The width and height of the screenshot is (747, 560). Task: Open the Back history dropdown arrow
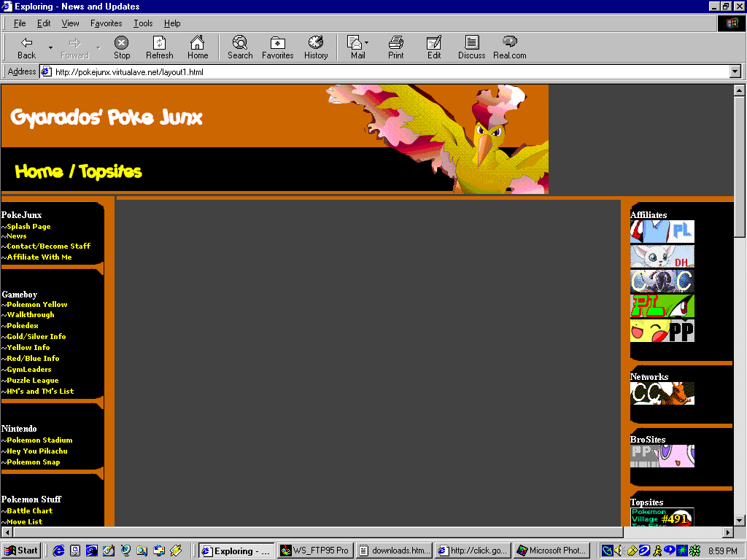click(50, 47)
